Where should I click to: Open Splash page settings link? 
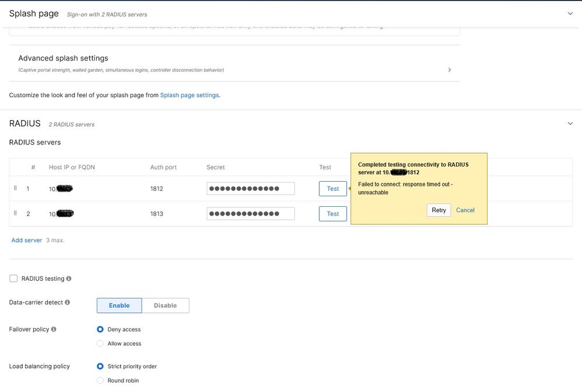point(189,95)
